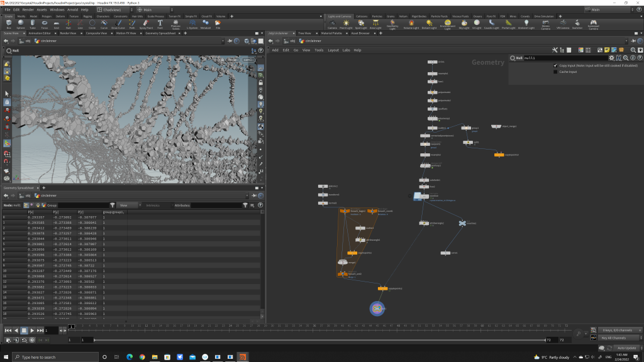Enable the Cache Input checkbox

555,72
